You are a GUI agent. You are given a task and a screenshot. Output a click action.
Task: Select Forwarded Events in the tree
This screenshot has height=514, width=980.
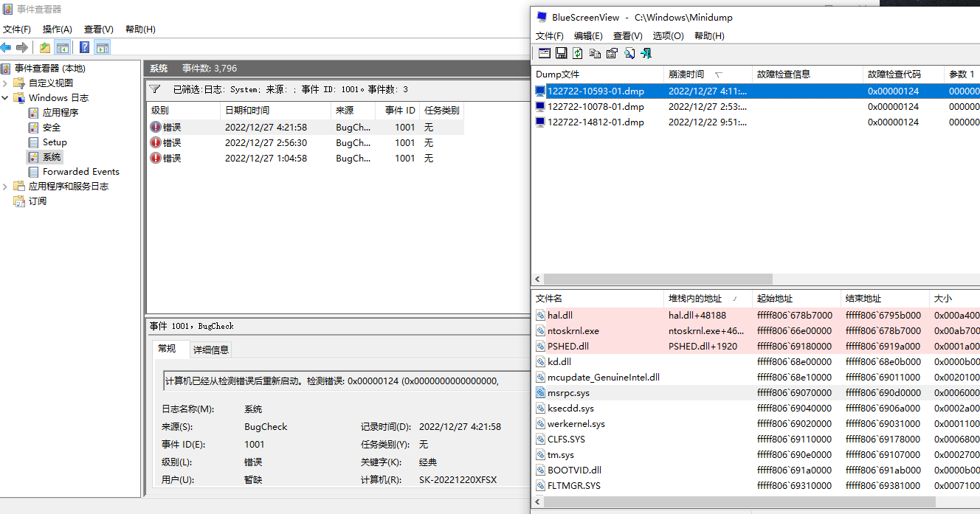(80, 171)
